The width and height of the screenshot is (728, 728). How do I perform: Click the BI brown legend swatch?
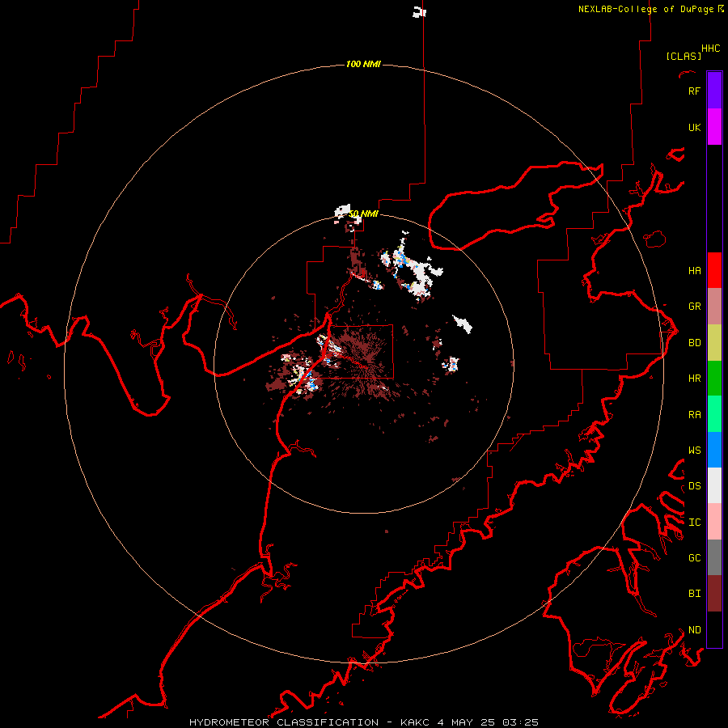714,594
